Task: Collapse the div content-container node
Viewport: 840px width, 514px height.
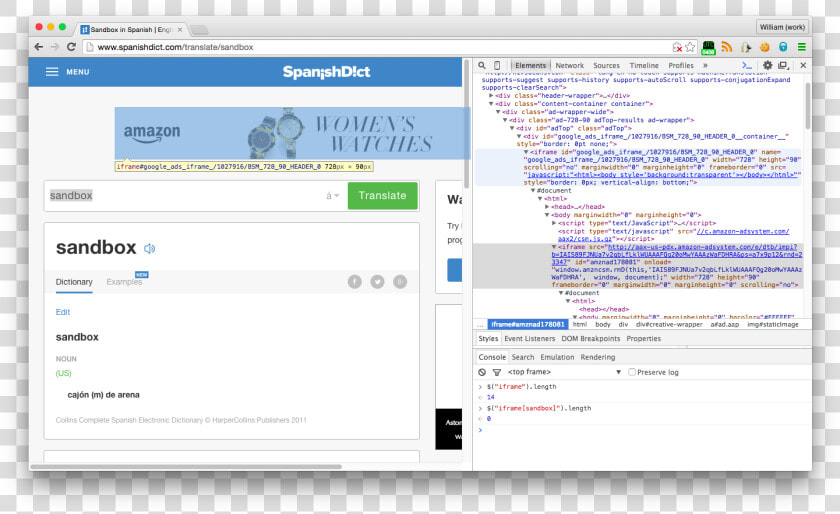Action: [491, 103]
